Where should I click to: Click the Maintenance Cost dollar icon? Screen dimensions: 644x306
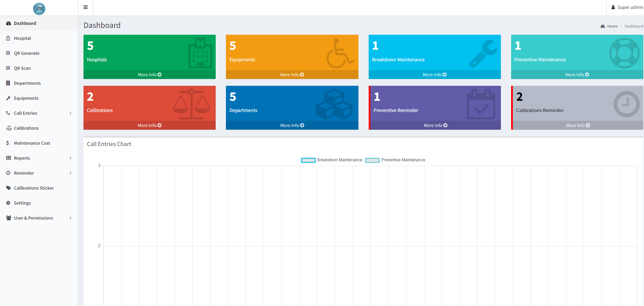point(7,143)
